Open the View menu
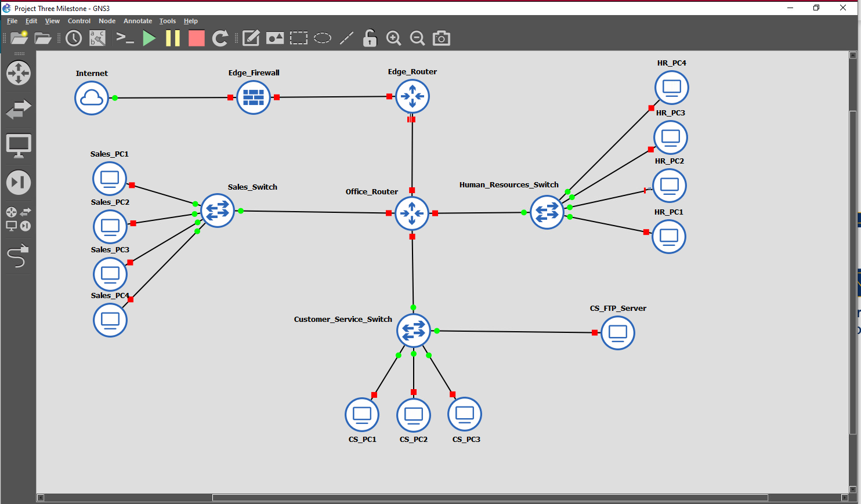This screenshot has width=861, height=504. (x=52, y=21)
